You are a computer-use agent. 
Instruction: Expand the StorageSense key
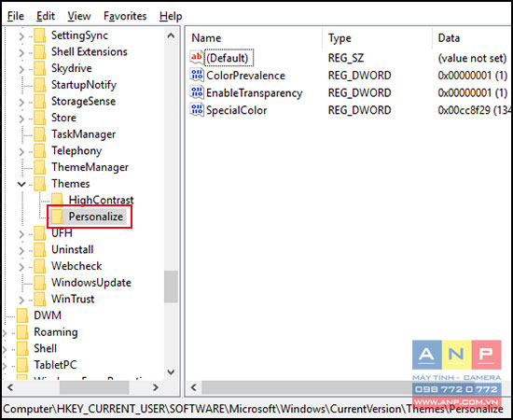click(x=21, y=102)
